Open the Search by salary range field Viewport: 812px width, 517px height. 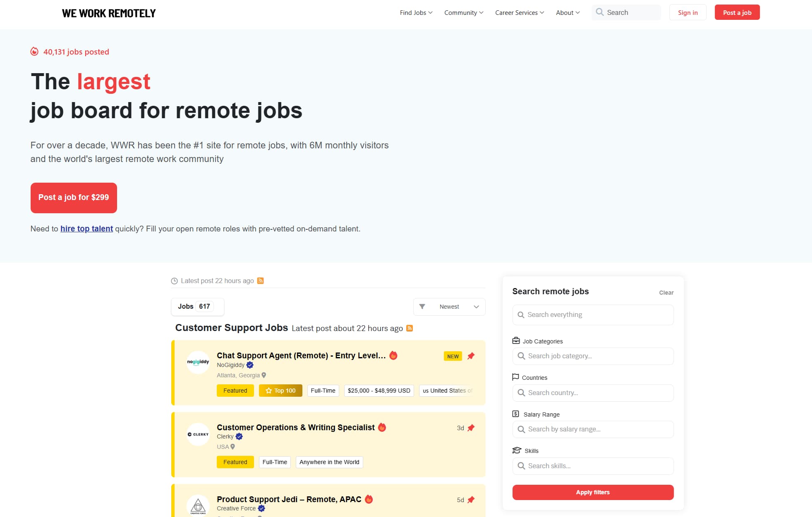coord(593,429)
